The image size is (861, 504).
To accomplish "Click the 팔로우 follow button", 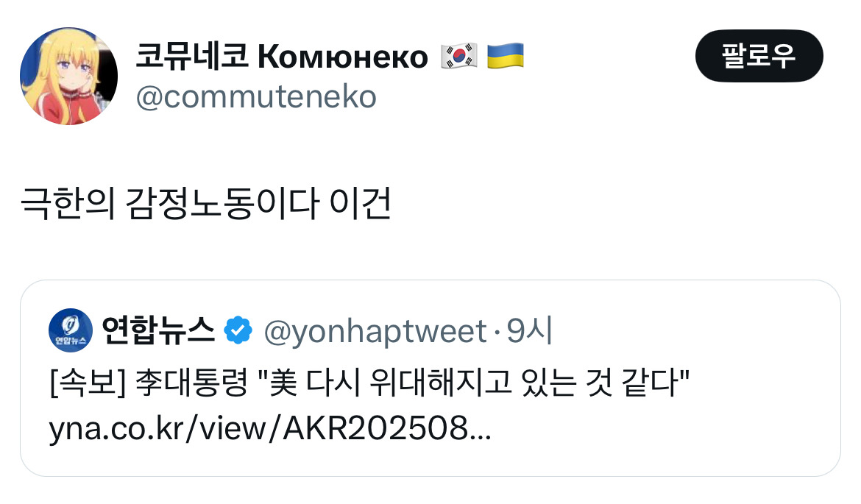I will [x=759, y=56].
